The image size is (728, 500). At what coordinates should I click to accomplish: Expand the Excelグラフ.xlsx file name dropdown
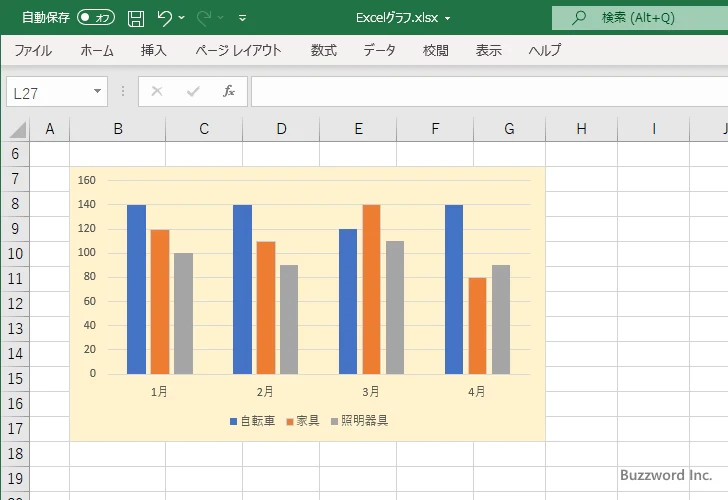click(448, 19)
